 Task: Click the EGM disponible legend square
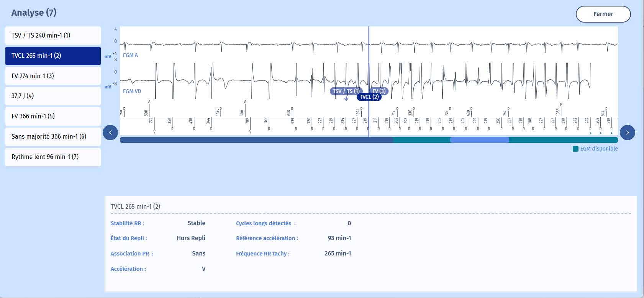tap(575, 149)
